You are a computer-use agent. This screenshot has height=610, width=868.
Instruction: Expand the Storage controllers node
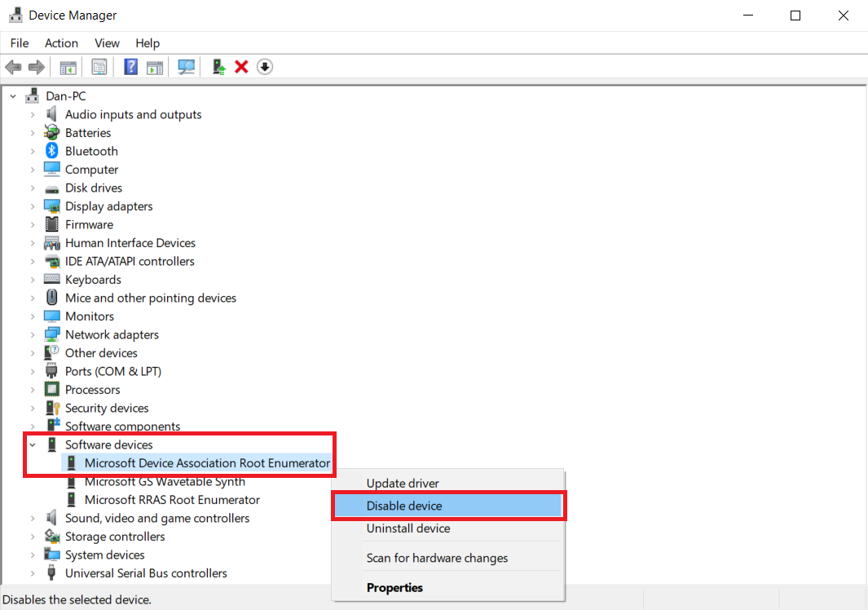click(33, 537)
